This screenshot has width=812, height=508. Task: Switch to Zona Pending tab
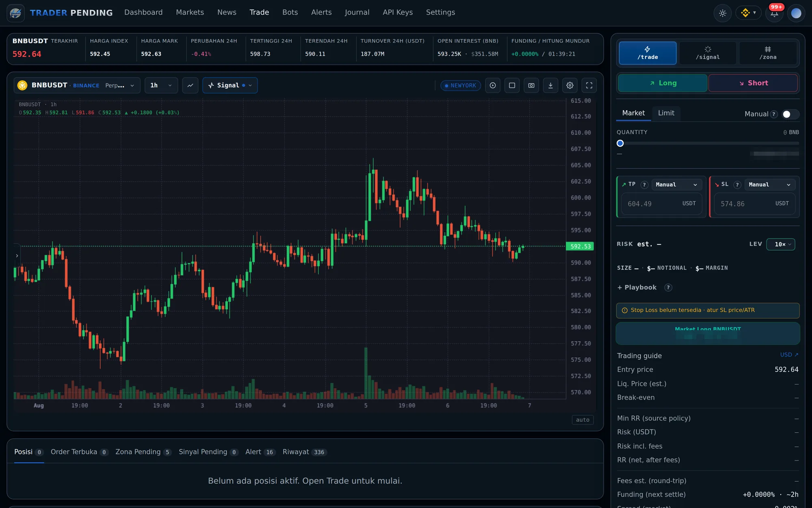(143, 452)
